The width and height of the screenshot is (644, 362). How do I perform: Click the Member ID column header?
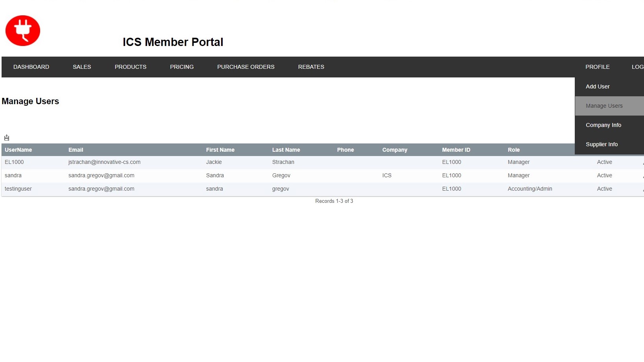coord(456,150)
